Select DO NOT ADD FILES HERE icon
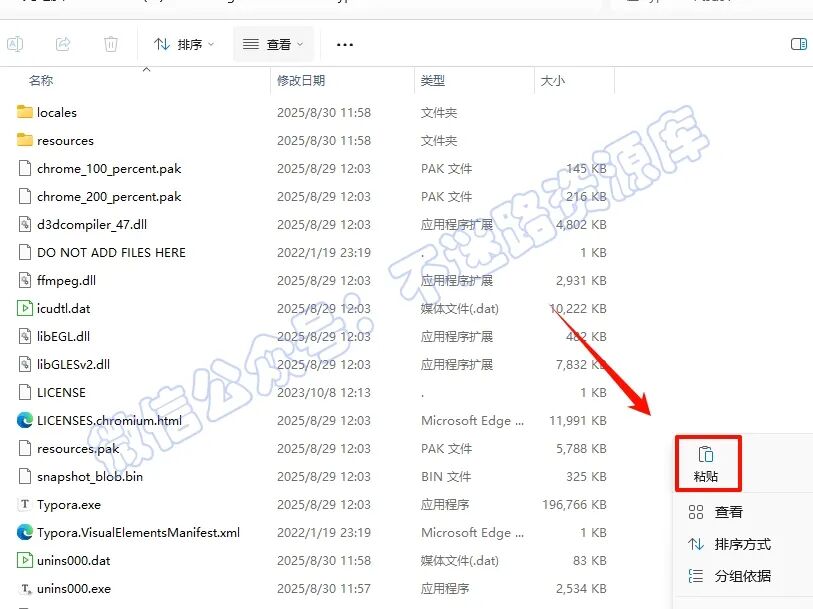813x609 pixels. tap(24, 252)
